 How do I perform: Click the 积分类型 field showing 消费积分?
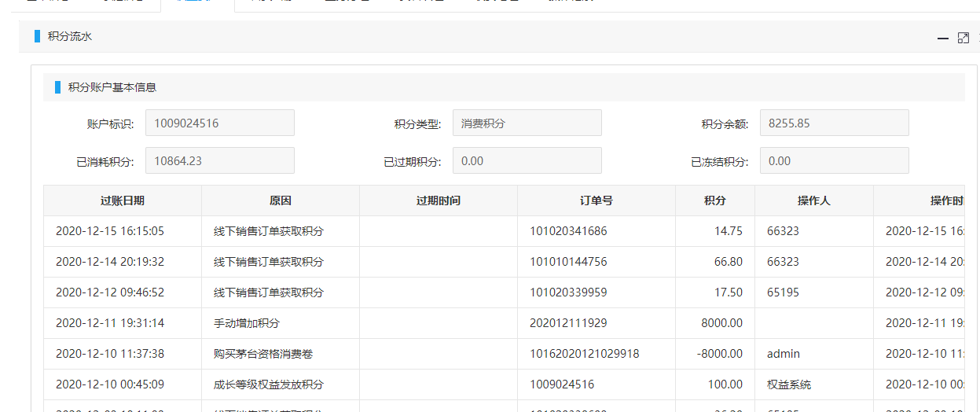tap(527, 123)
